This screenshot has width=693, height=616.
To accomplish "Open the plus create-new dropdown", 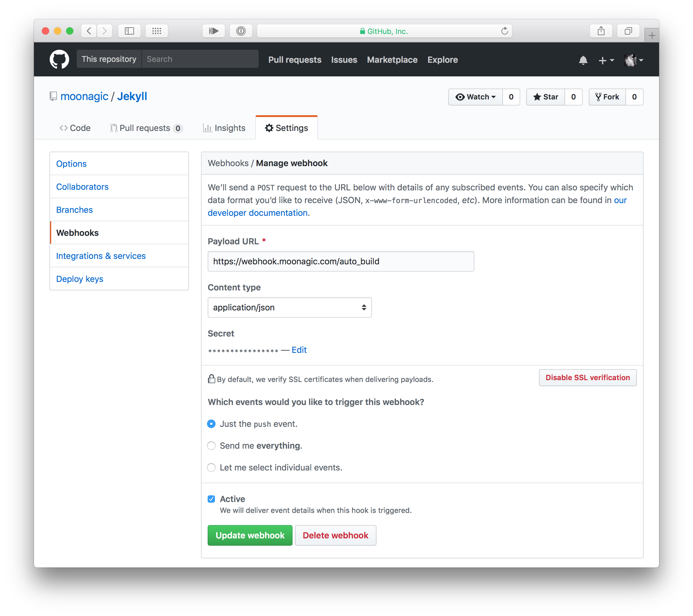I will pos(606,60).
